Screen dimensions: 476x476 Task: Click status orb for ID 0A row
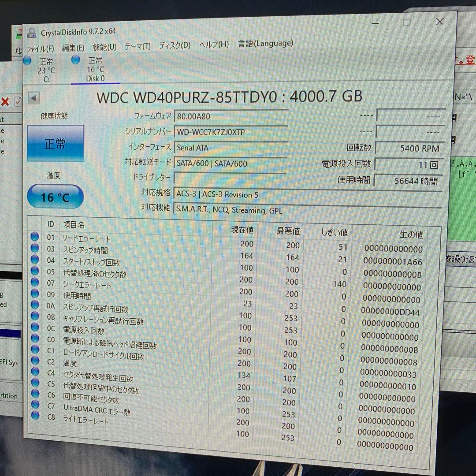tap(35, 305)
